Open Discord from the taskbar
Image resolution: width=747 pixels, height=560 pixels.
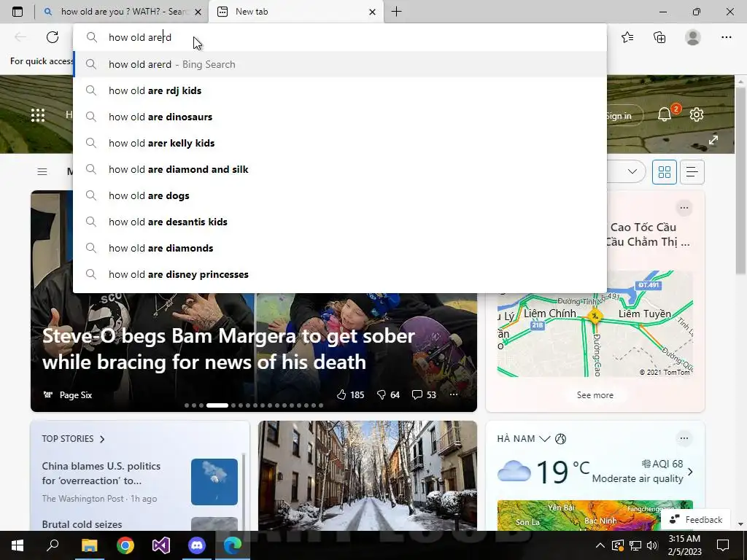pos(197,545)
